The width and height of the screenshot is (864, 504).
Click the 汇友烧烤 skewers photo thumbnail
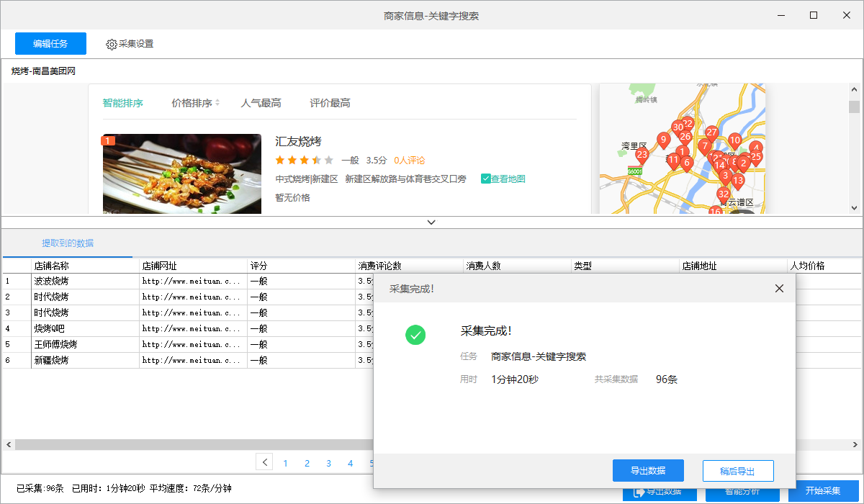coord(182,174)
